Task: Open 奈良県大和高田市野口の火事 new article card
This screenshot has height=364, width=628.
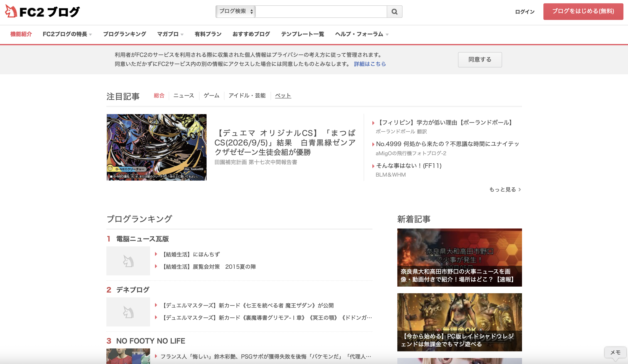Action: (459, 258)
